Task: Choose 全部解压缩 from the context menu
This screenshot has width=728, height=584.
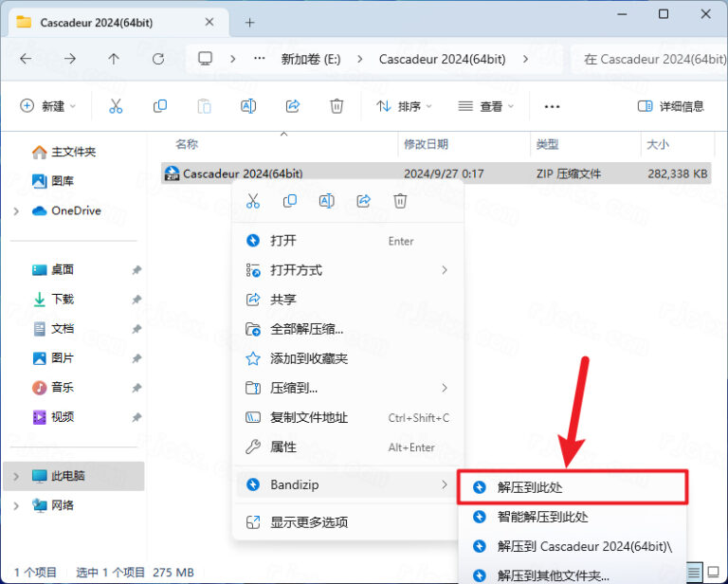Action: pos(306,329)
